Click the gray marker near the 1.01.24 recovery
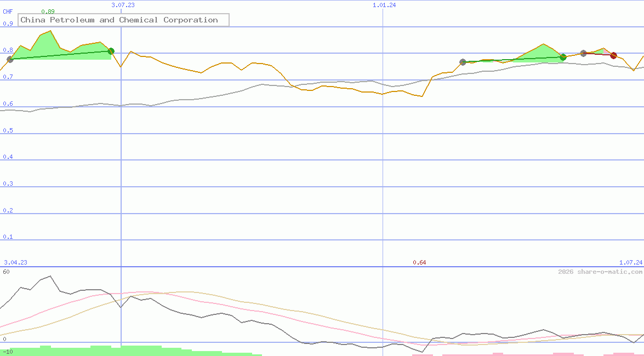644x356 pixels. (x=463, y=62)
